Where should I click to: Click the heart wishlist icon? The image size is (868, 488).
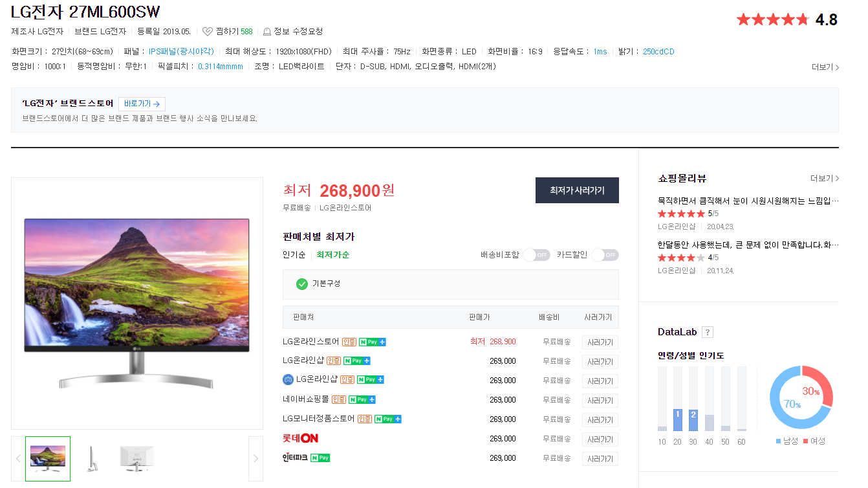(x=207, y=31)
